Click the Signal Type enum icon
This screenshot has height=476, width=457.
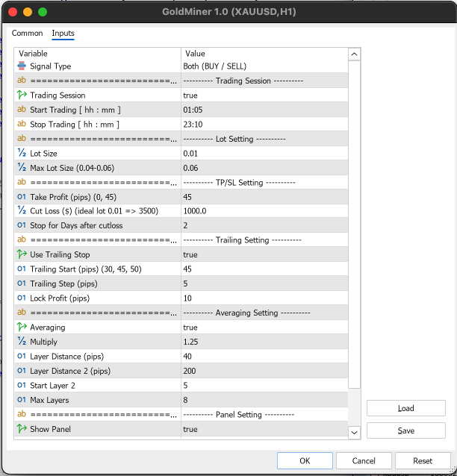point(22,66)
